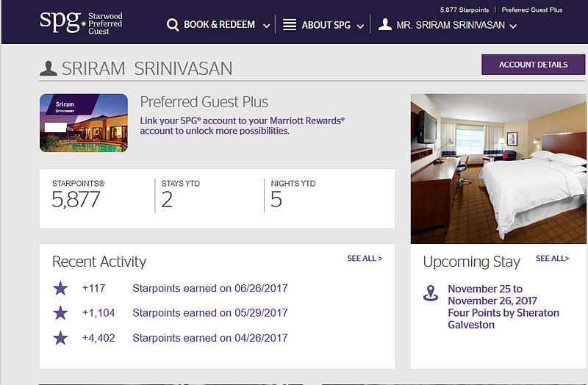Viewport: 588px width, 385px height.
Task: Open Starpoints earned on 04/26/2017 entry
Action: [210, 338]
